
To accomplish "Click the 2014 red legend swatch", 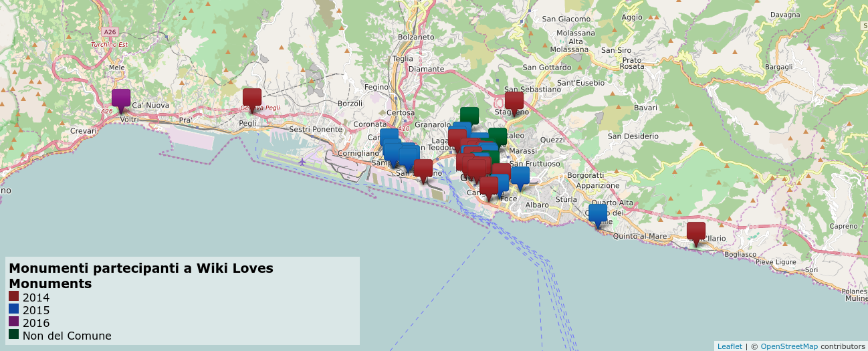I will pyautogui.click(x=14, y=297).
